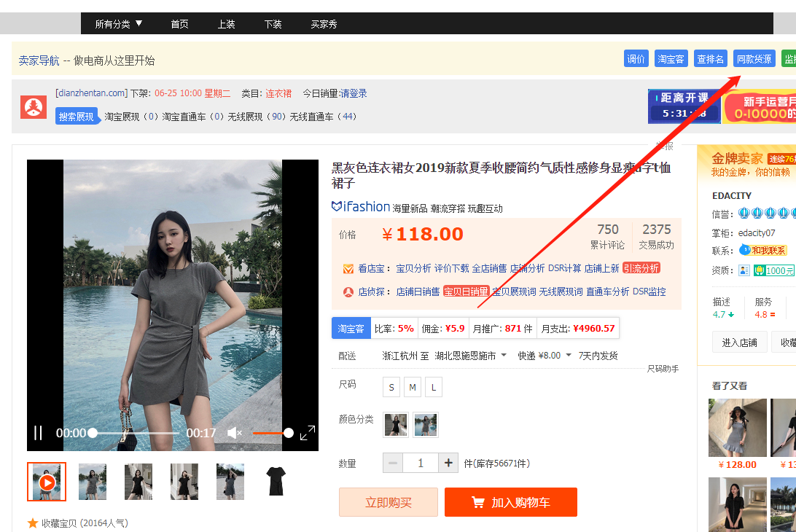The image size is (796, 532).
Task: Expand the video to fullscreen
Action: (x=307, y=433)
